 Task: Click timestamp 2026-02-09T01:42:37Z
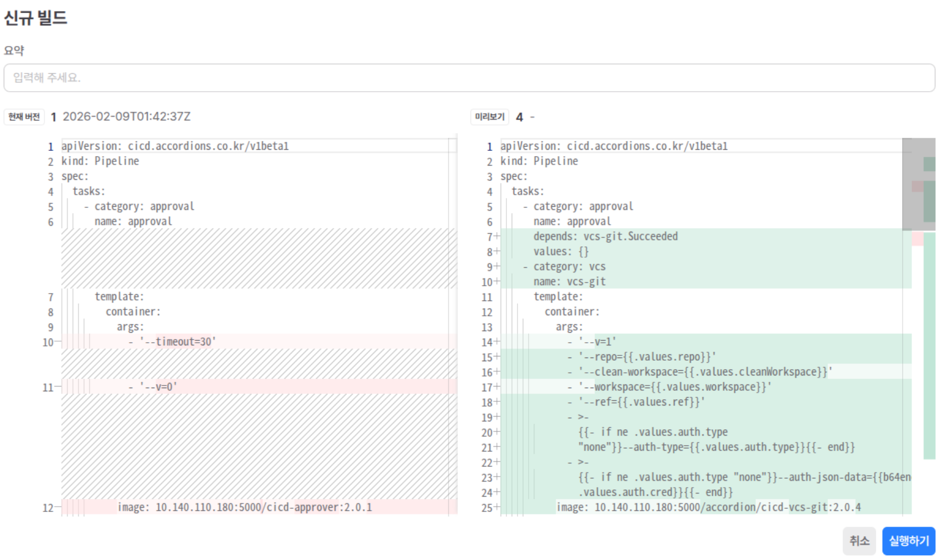127,117
